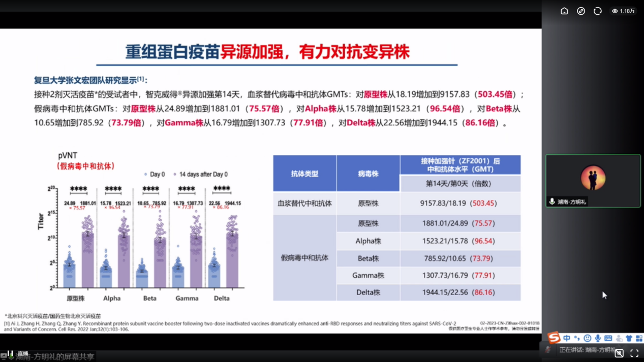Toggle full/half-width punctuation in Sogou bar

click(x=577, y=338)
